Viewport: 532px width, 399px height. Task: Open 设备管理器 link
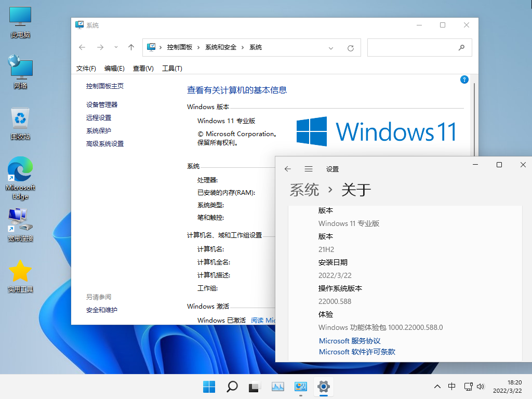102,105
